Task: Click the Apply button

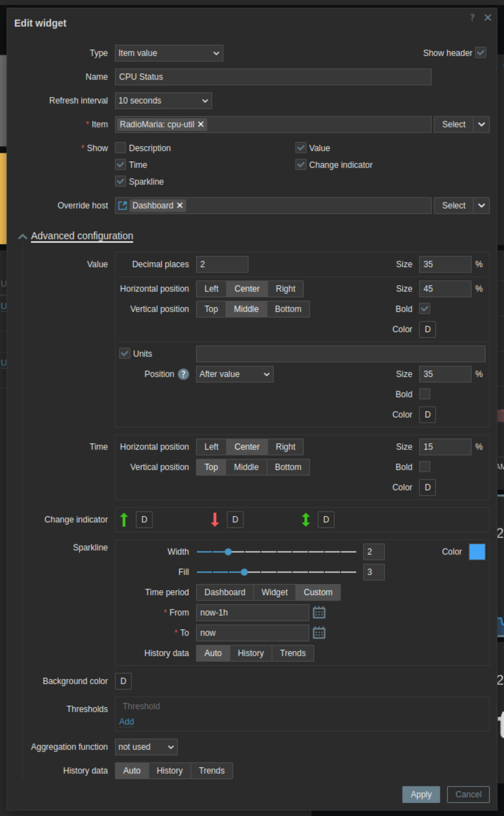Action: pyautogui.click(x=421, y=795)
